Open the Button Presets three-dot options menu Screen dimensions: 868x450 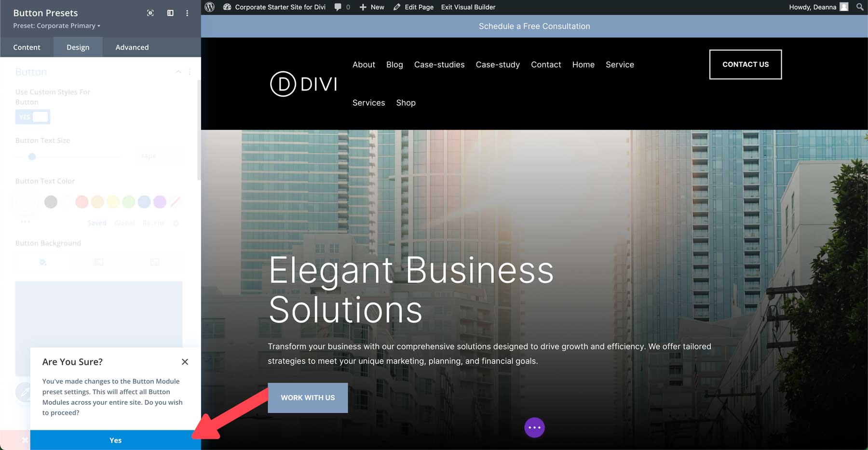[x=187, y=13]
